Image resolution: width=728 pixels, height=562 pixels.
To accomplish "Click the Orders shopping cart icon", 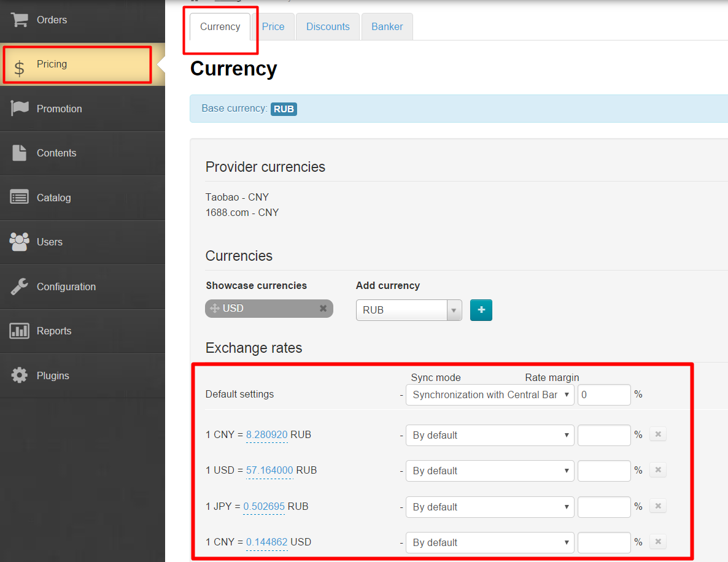I will pyautogui.click(x=20, y=20).
